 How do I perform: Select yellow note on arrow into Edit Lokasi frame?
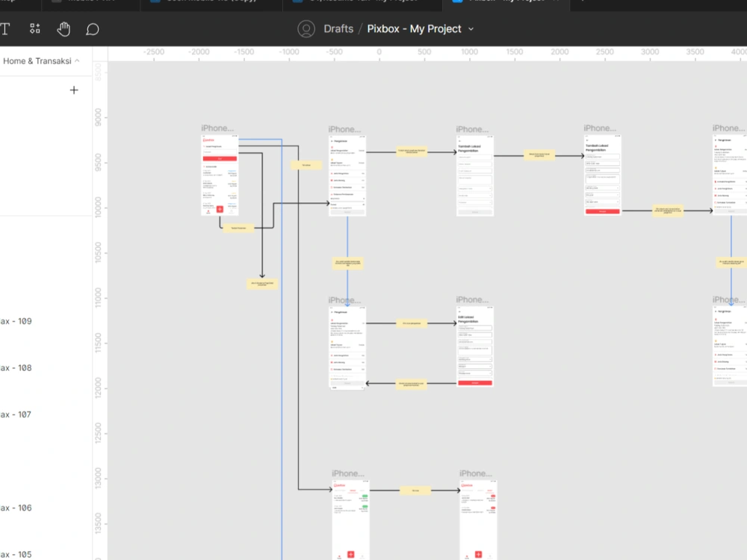[412, 323]
